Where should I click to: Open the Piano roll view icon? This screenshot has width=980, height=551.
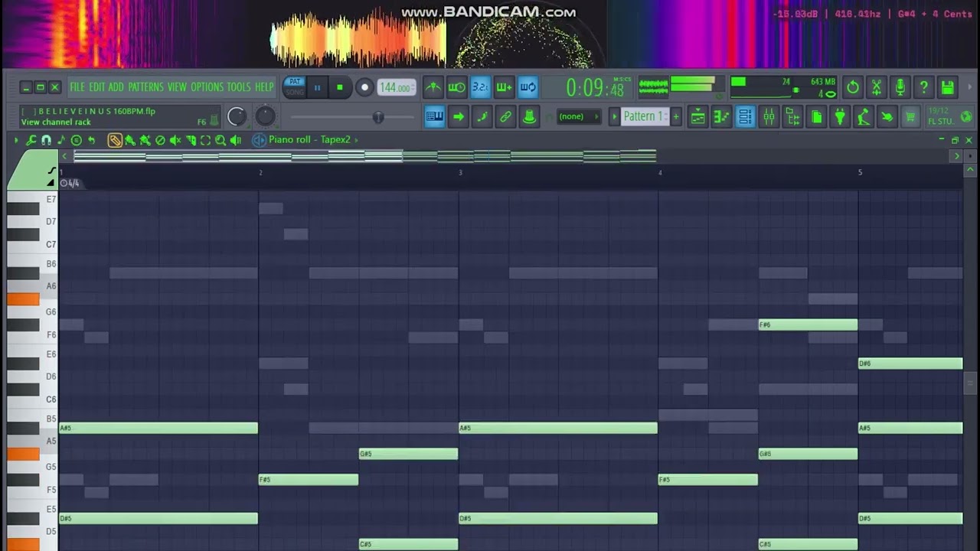click(x=722, y=117)
